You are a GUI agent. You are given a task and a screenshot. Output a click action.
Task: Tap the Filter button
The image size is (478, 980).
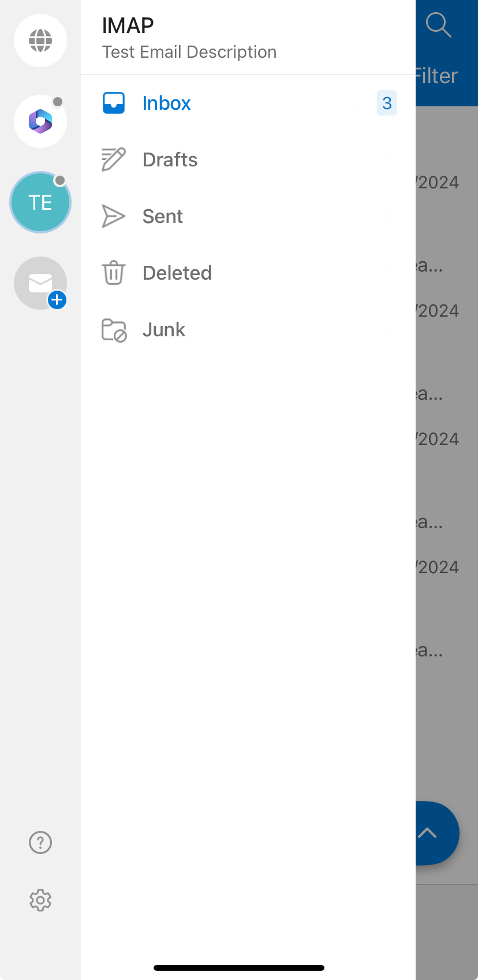pos(436,76)
